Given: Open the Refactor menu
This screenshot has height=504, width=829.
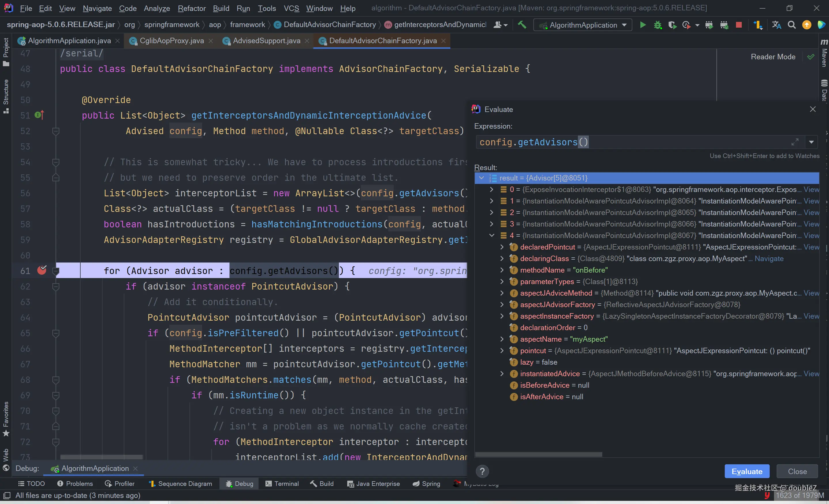Looking at the screenshot, I should tap(191, 8).
